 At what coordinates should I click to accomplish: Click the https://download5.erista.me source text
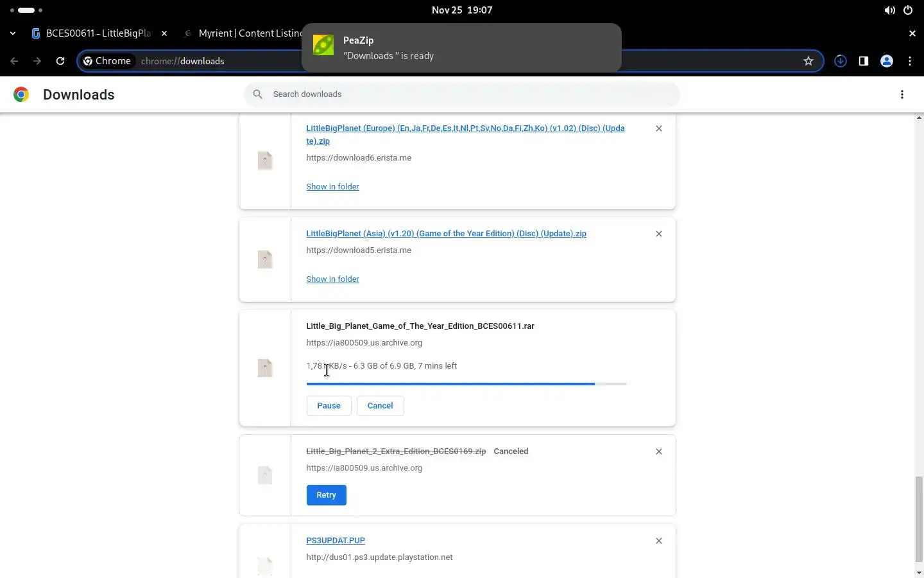click(359, 250)
